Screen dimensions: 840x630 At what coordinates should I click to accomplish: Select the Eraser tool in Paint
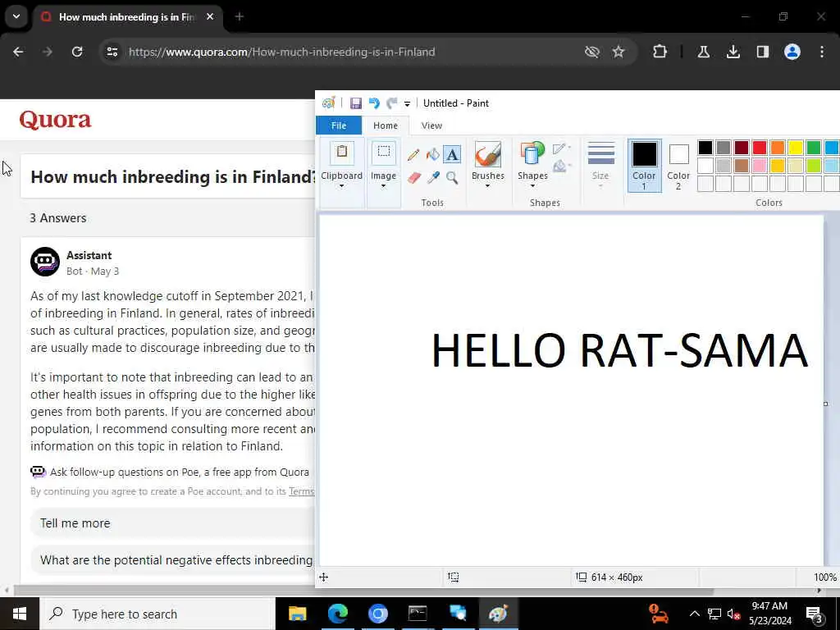tap(413, 177)
